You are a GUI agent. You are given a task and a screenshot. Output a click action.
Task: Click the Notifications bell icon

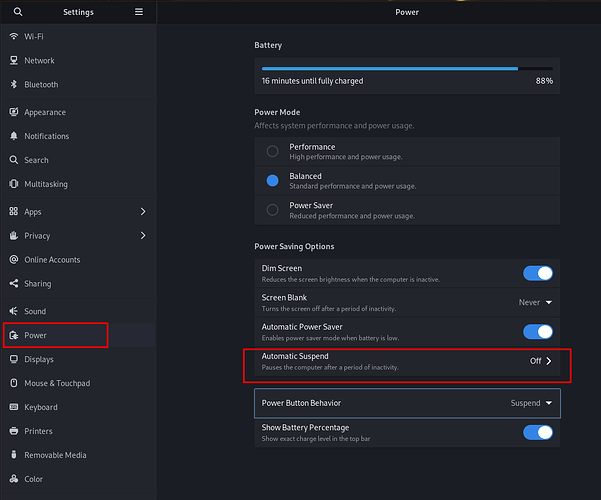coord(14,136)
